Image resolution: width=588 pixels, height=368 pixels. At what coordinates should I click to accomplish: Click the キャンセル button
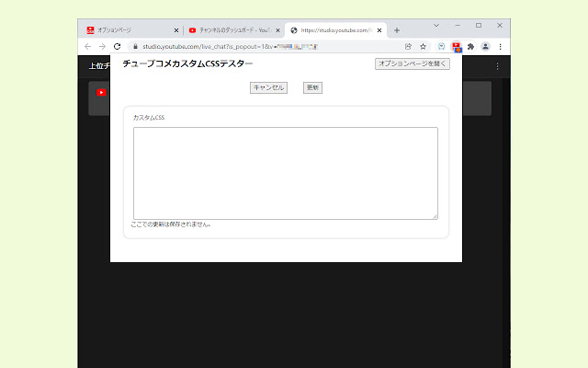click(268, 88)
